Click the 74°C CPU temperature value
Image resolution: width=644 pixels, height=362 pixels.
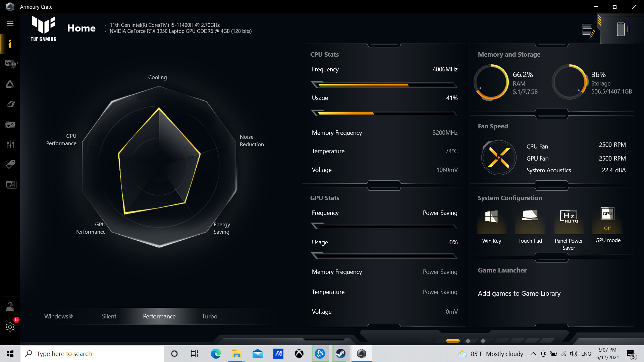point(451,151)
